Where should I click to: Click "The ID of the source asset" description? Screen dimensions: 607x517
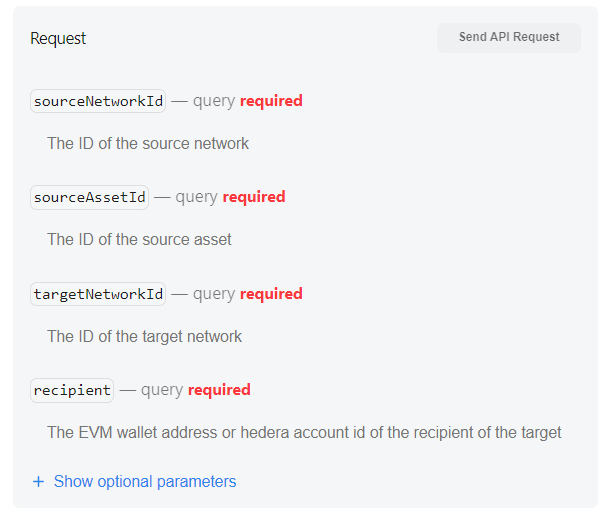[139, 240]
